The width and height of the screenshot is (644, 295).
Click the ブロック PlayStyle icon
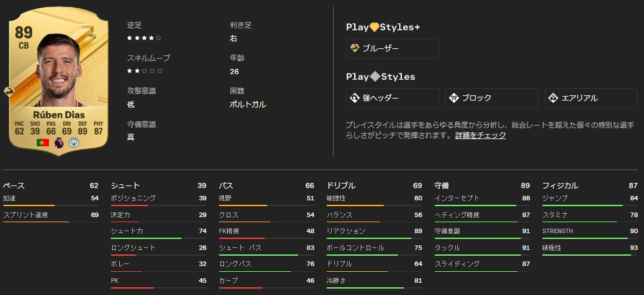pos(454,98)
